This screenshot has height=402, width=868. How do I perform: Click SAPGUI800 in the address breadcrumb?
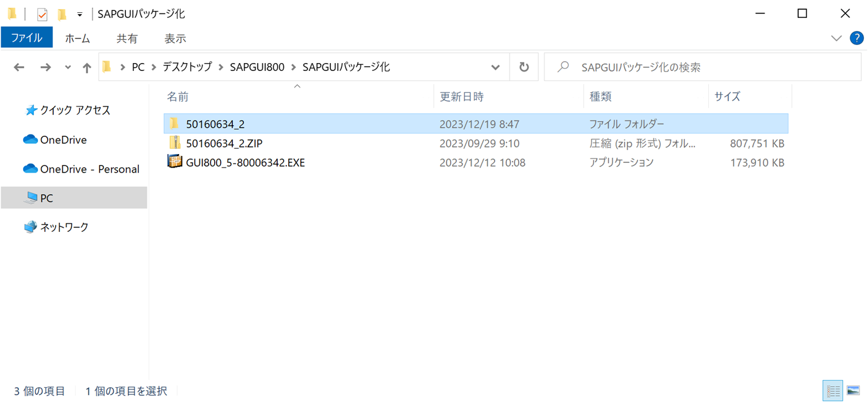(257, 67)
